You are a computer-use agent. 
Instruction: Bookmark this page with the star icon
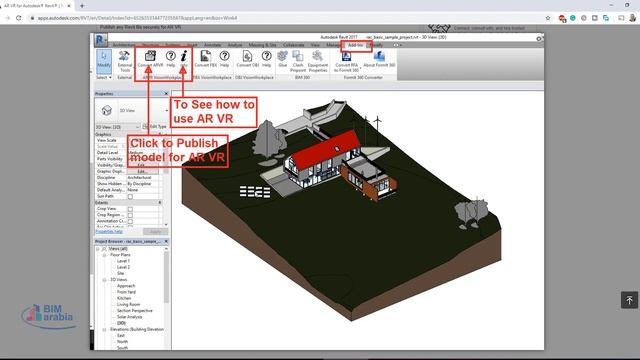pos(548,18)
